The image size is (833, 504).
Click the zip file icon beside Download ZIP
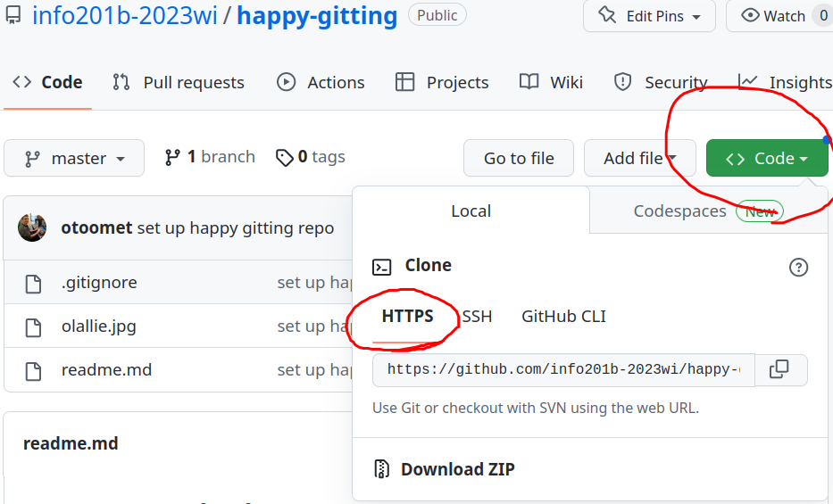coord(382,469)
